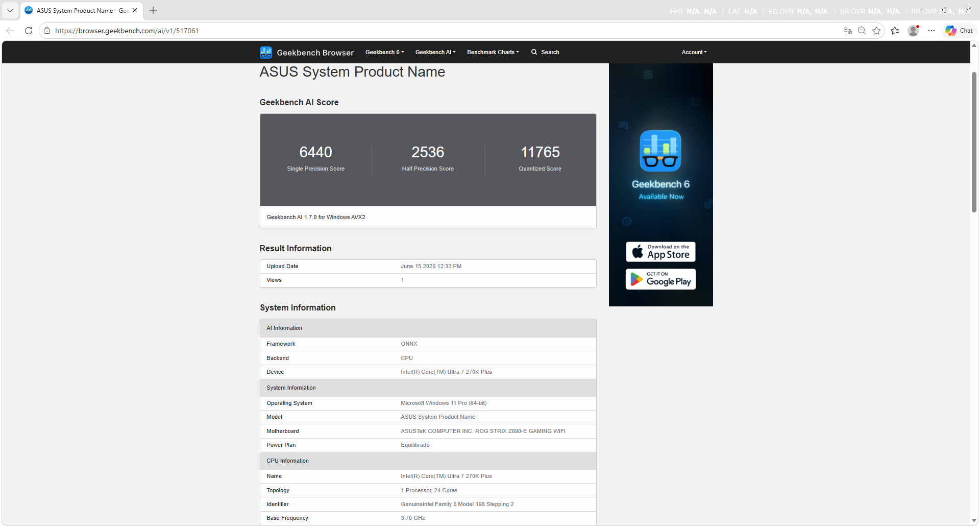Click the upload date June 15 2026 value
Screen dimensions: 980x527
431,266
